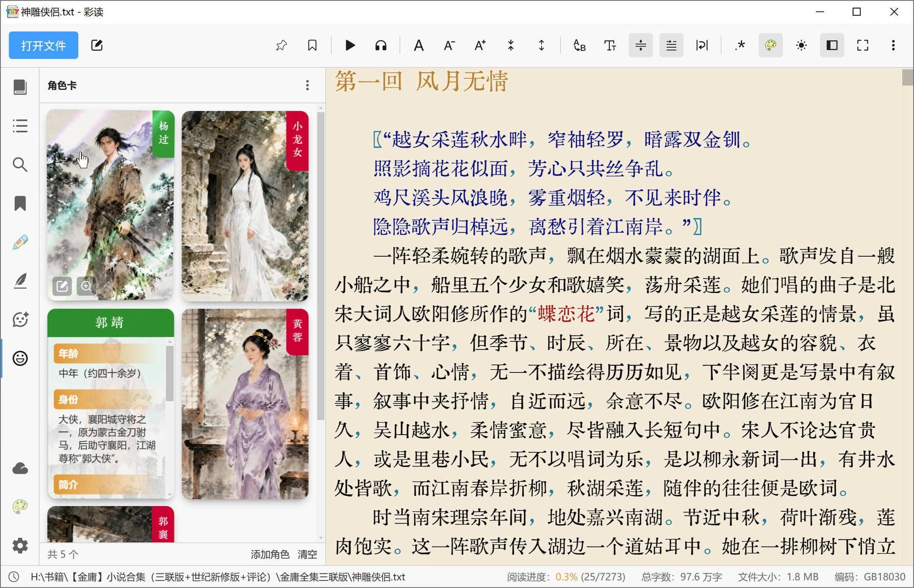The width and height of the screenshot is (914, 588).
Task: Open search from sidebar magnifier icon
Action: (20, 165)
